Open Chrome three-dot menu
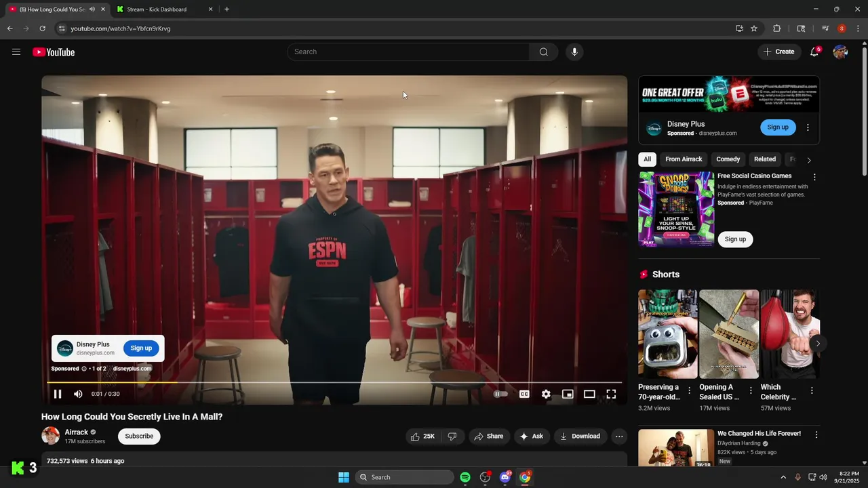Viewport: 868px width, 488px height. (858, 28)
